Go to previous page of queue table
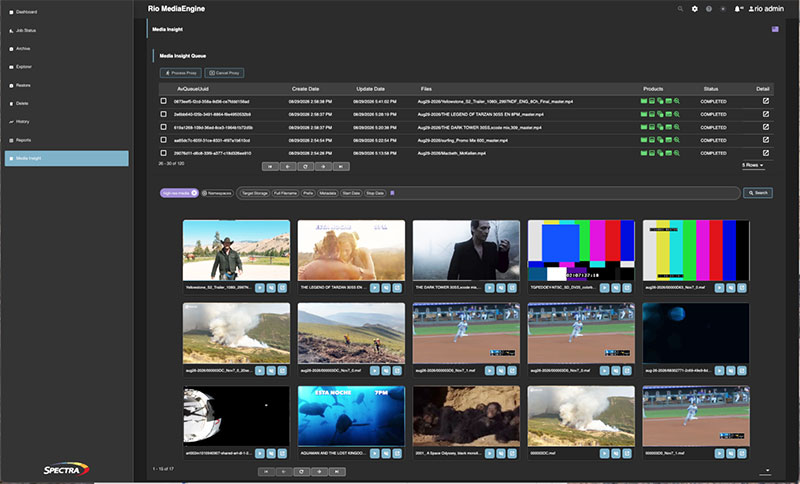The image size is (800, 484). [288, 166]
